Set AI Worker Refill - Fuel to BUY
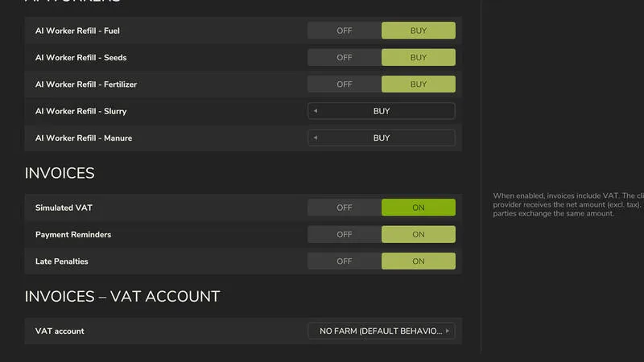The width and height of the screenshot is (644, 362). coord(418,31)
